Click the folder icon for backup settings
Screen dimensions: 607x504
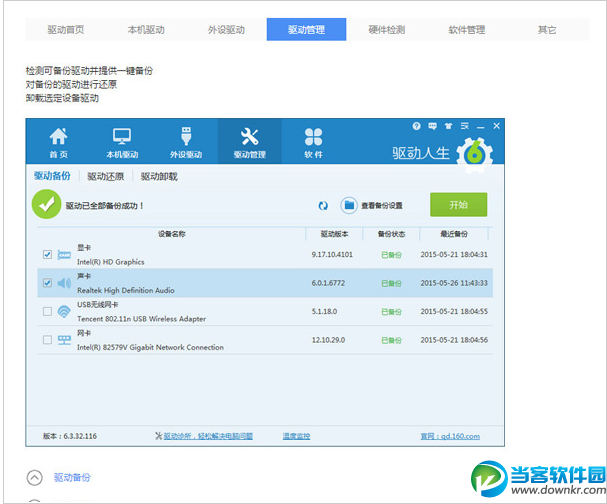pos(349,205)
